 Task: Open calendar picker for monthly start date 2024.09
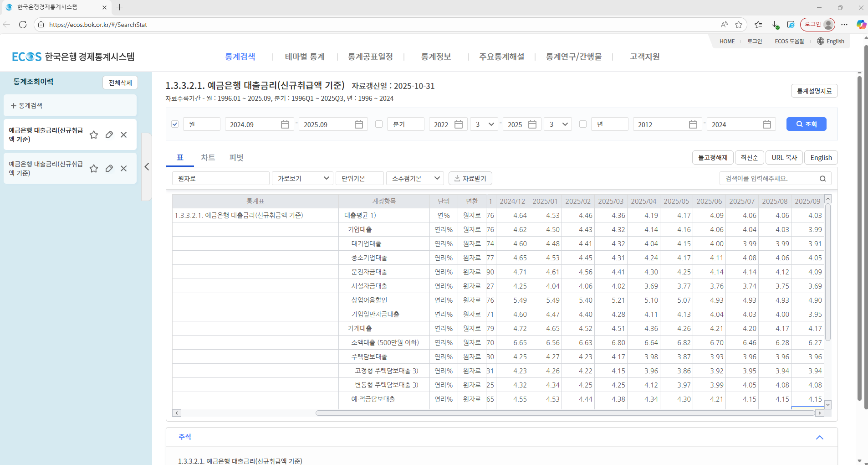pyautogui.click(x=285, y=124)
